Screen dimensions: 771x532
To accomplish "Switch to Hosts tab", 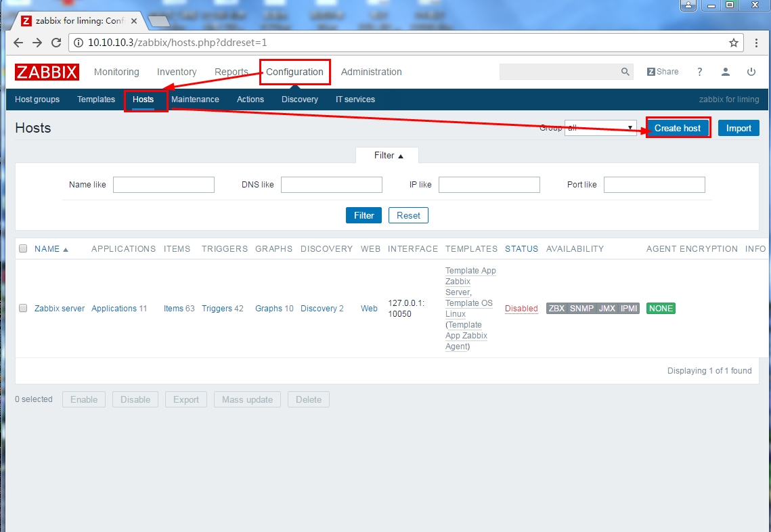I will pyautogui.click(x=143, y=99).
